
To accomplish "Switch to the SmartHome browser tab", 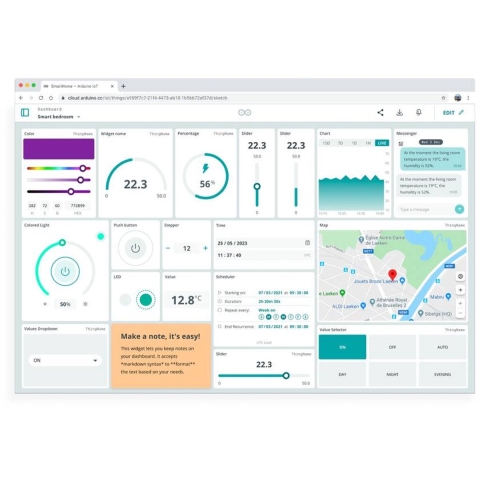I will 75,86.
